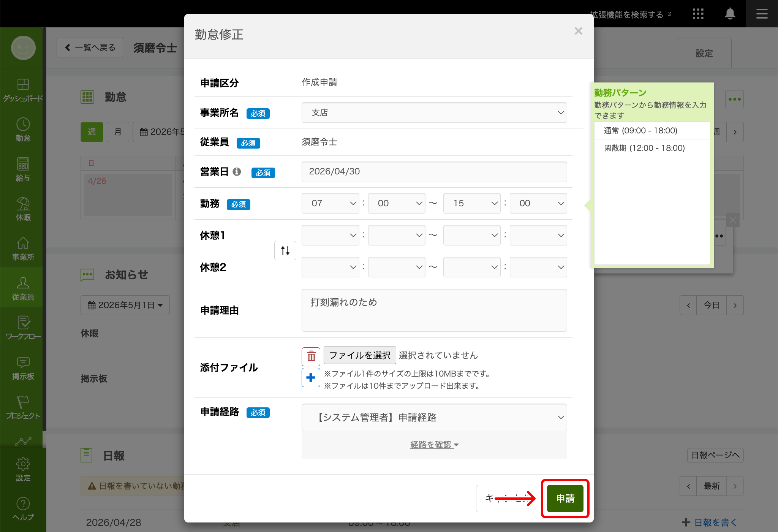
Task: Open the 設定 gear icon in sidebar
Action: (x=23, y=469)
